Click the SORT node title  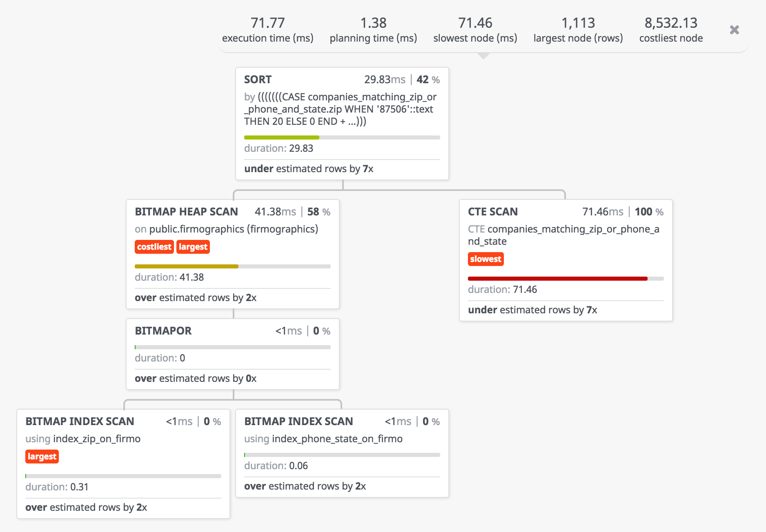tap(258, 80)
